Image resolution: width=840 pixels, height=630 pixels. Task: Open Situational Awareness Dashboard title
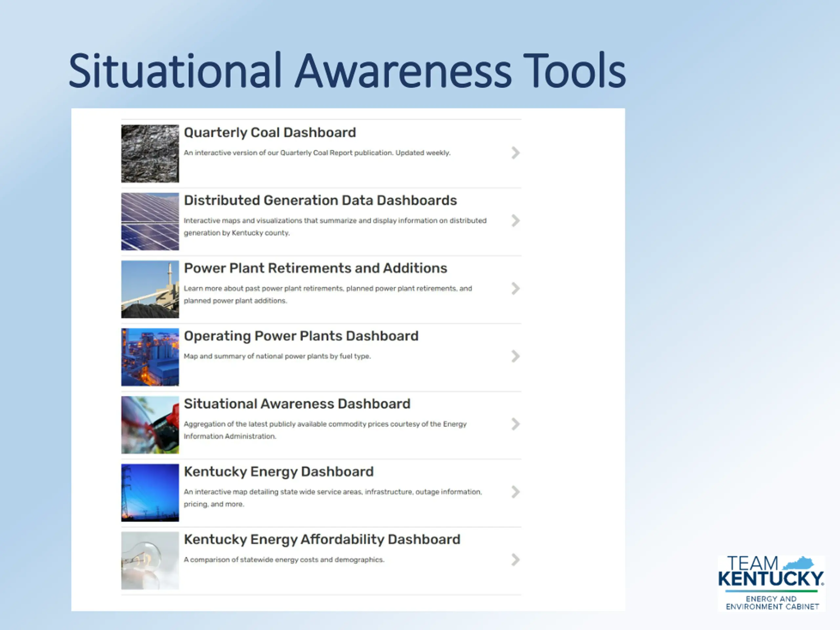297,404
